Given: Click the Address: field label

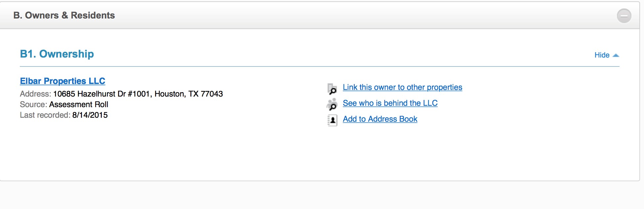Looking at the screenshot, I should click(x=35, y=94).
